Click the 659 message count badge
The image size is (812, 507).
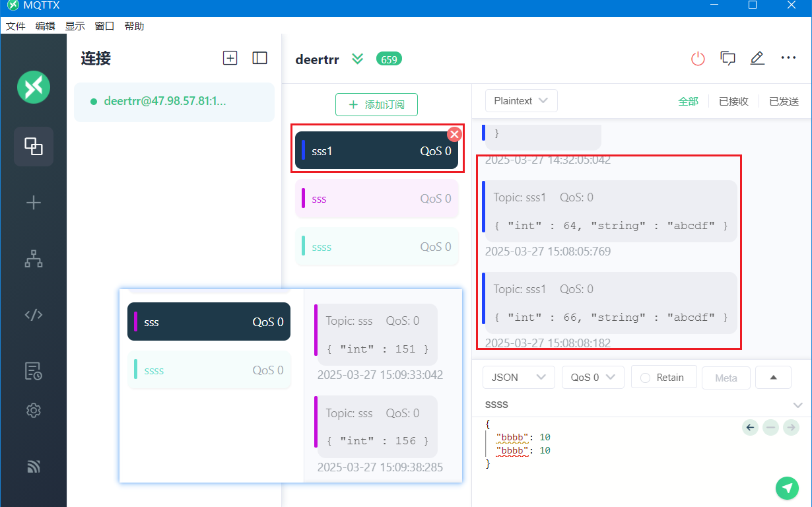pos(389,59)
